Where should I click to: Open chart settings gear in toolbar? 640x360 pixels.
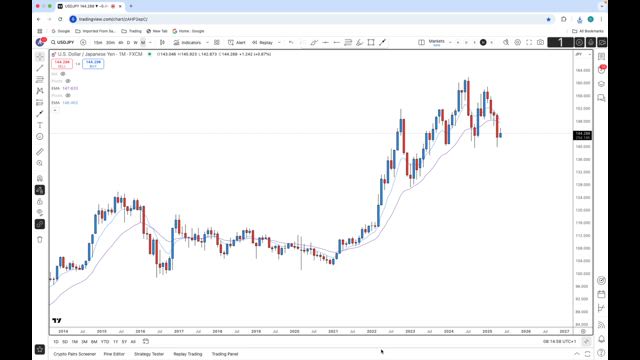[x=518, y=42]
